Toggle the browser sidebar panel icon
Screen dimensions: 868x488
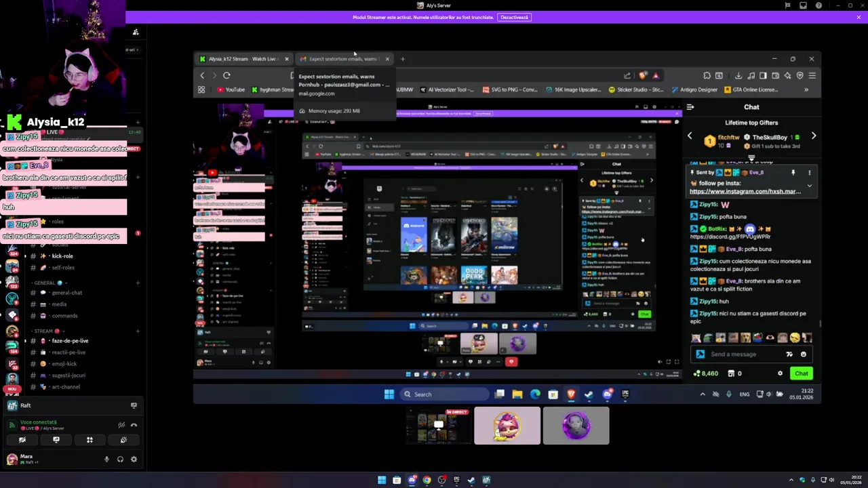pos(763,75)
